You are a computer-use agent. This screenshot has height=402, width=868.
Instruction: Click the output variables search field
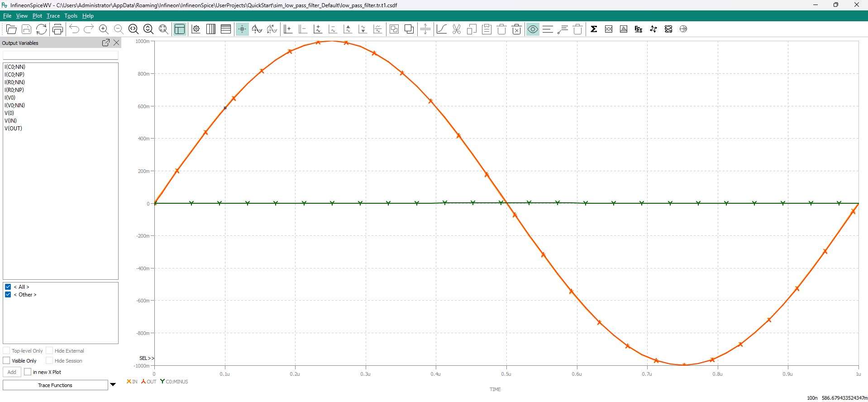pos(60,55)
